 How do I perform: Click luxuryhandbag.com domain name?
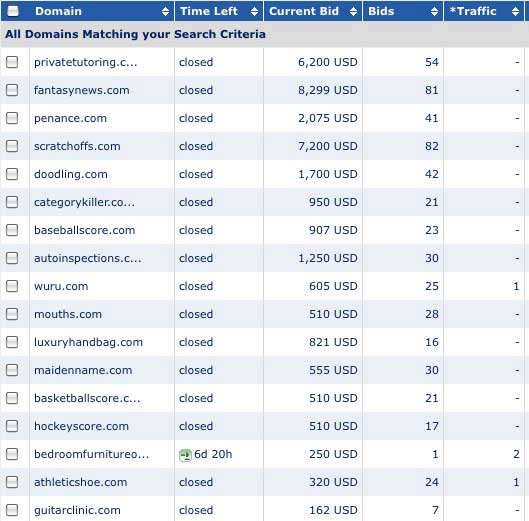coord(88,342)
